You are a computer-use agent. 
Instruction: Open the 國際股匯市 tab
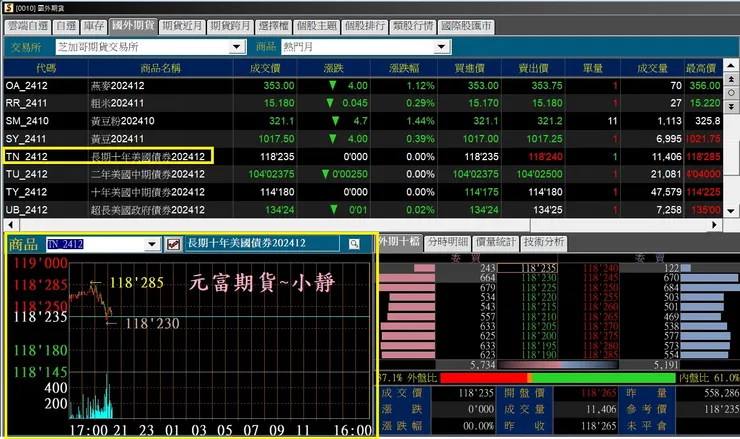coord(466,26)
